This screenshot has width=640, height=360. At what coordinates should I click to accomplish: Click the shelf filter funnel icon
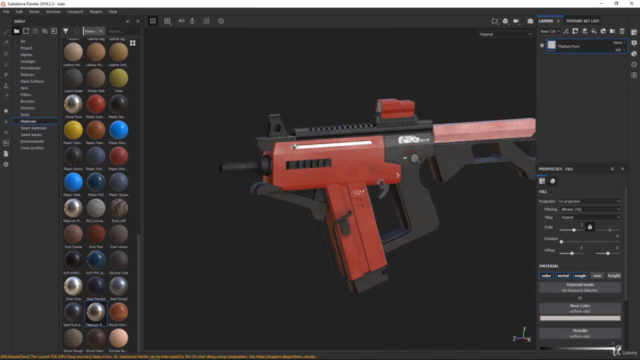point(65,31)
